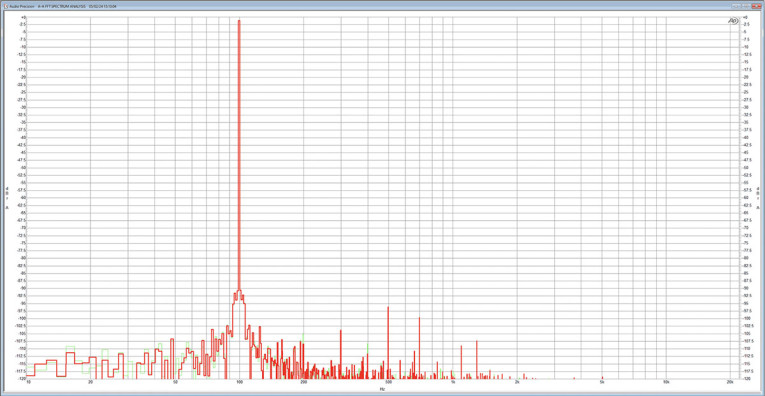Screen dimensions: 765x396
Task: Click the 10k frequency axis label
Action: coord(666,382)
